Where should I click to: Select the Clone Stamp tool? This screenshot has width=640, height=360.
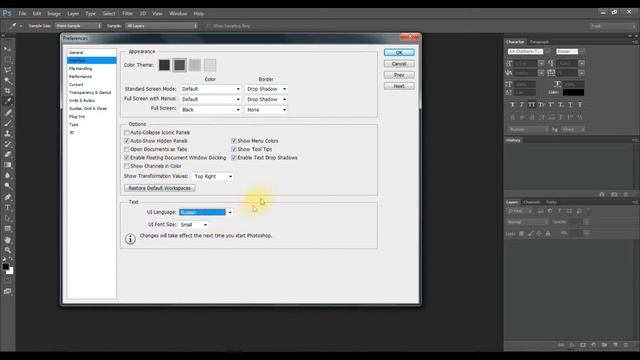point(8,133)
